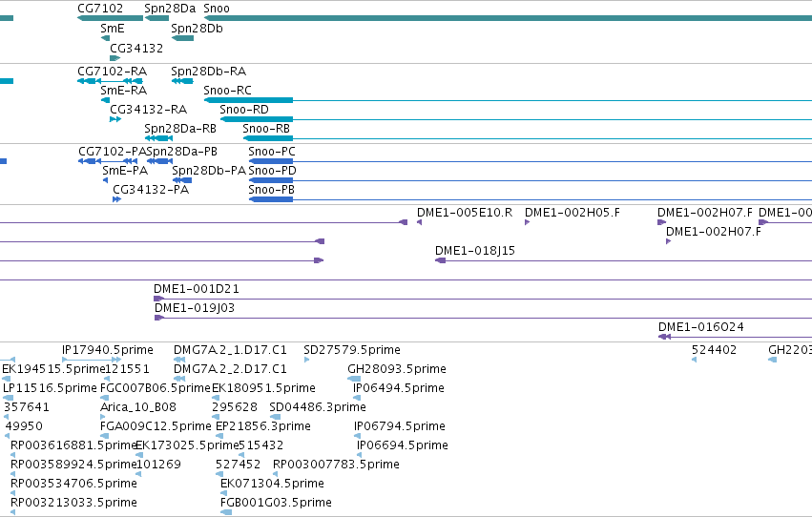
Task: Select the IP06794.5prime label
Action: pyautogui.click(x=399, y=427)
